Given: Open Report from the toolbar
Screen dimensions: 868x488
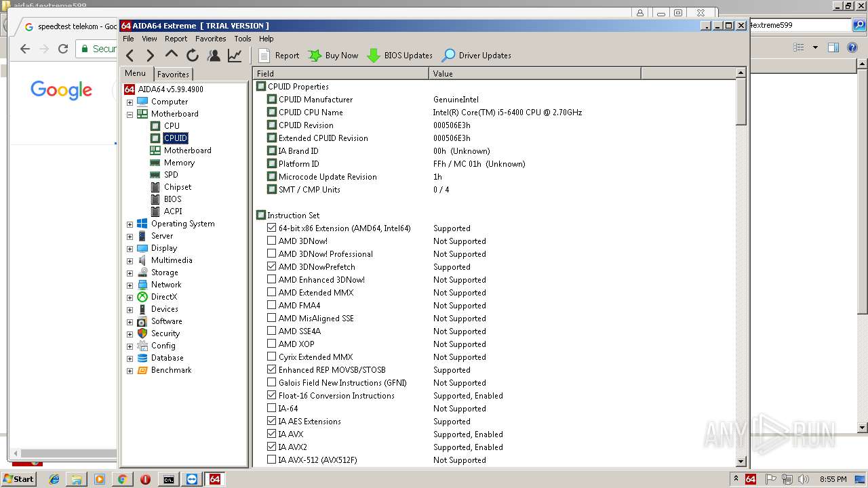Looking at the screenshot, I should tap(279, 56).
